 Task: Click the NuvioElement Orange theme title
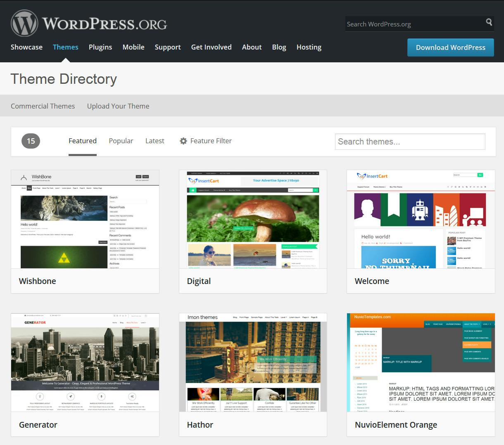pyautogui.click(x=396, y=425)
